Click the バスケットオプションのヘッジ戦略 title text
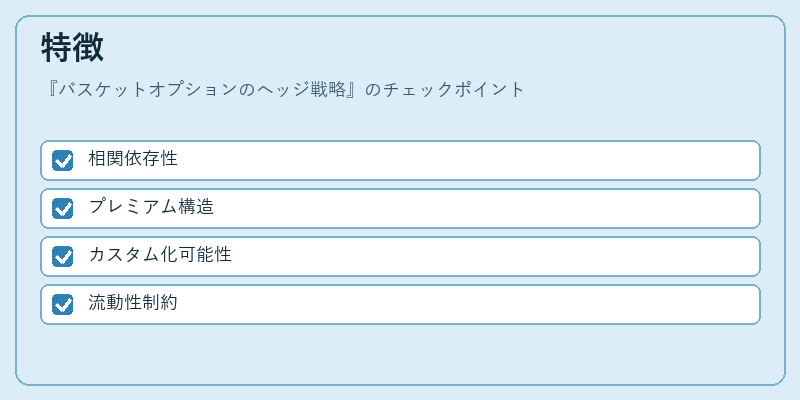 point(204,90)
